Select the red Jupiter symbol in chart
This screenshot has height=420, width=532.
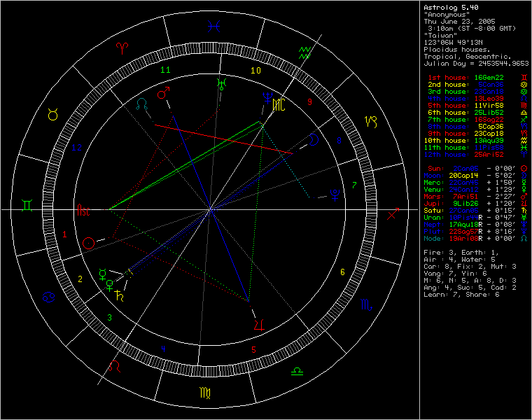click(259, 323)
